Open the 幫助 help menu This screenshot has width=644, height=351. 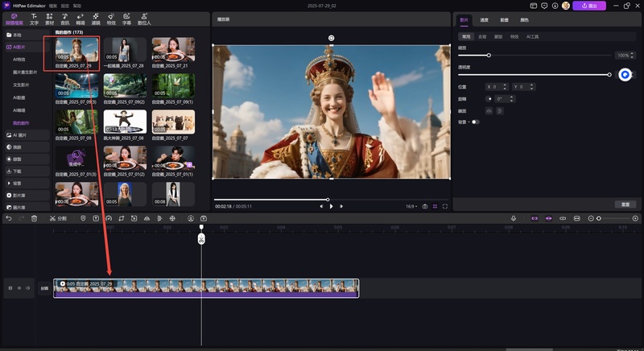[76, 6]
